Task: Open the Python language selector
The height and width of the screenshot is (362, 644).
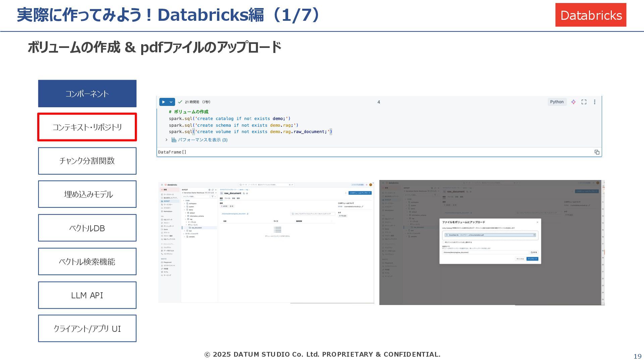Action: coord(557,102)
